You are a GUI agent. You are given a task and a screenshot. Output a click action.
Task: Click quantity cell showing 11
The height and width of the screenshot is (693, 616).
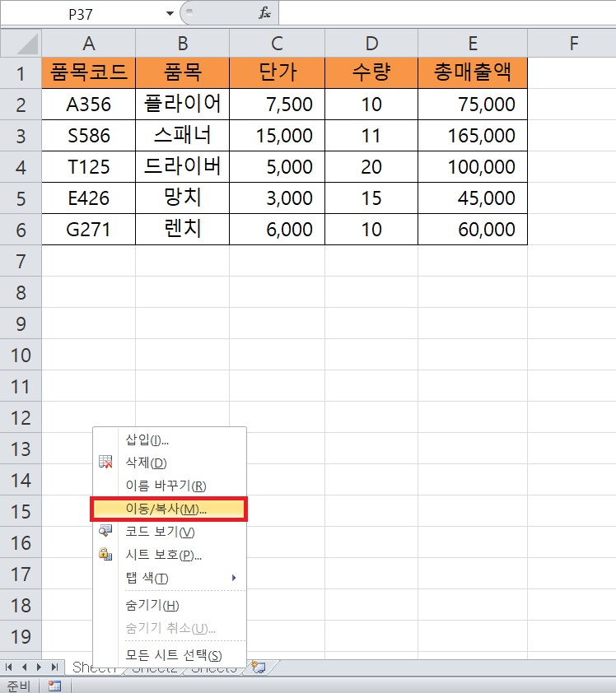pyautogui.click(x=371, y=136)
